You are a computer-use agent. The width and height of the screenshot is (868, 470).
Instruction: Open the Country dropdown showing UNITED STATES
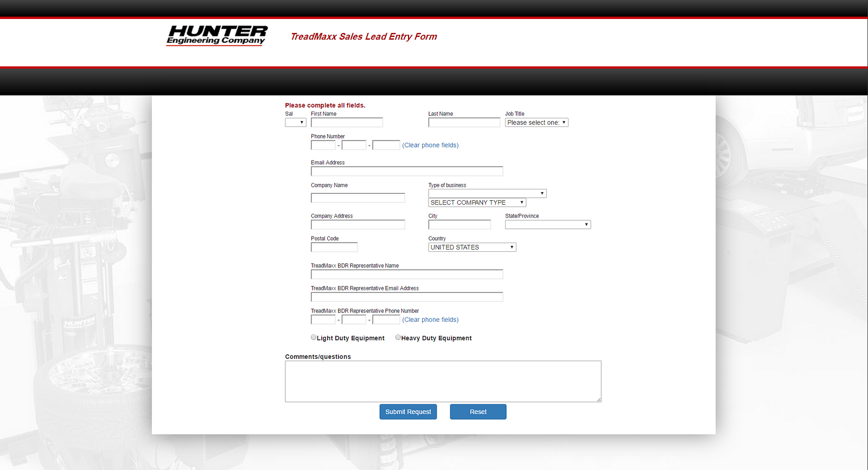point(473,247)
